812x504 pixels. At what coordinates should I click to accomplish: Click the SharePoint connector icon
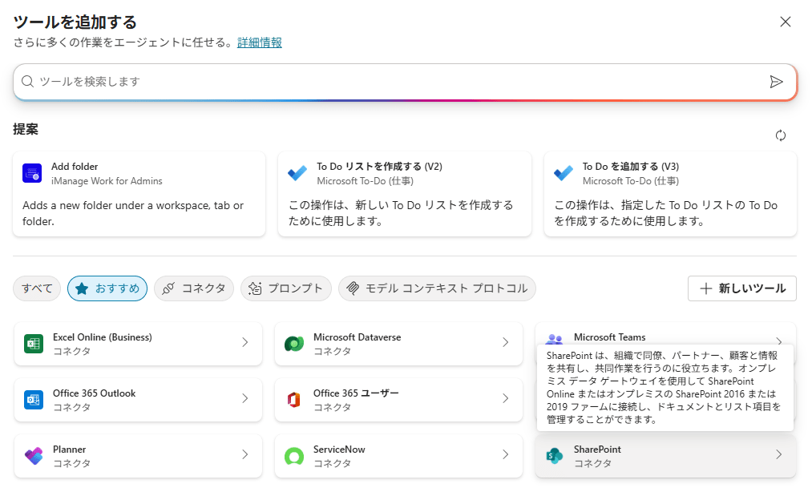coord(554,456)
